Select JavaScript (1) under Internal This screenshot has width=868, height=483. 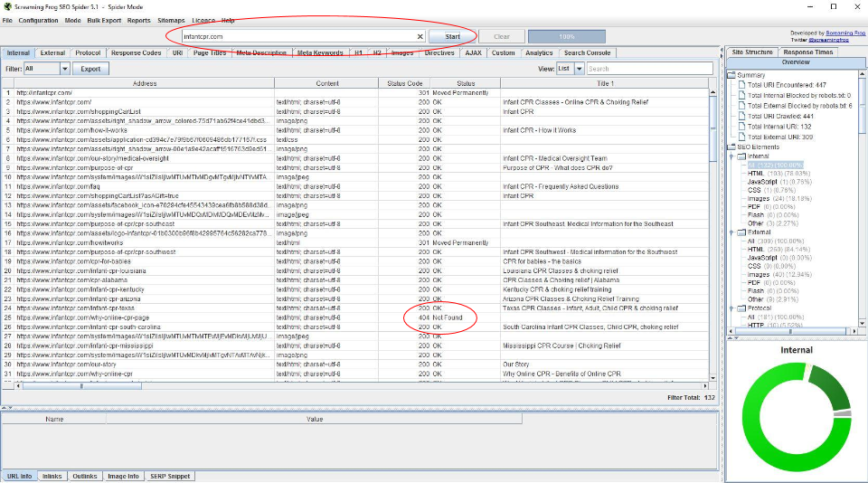(779, 182)
